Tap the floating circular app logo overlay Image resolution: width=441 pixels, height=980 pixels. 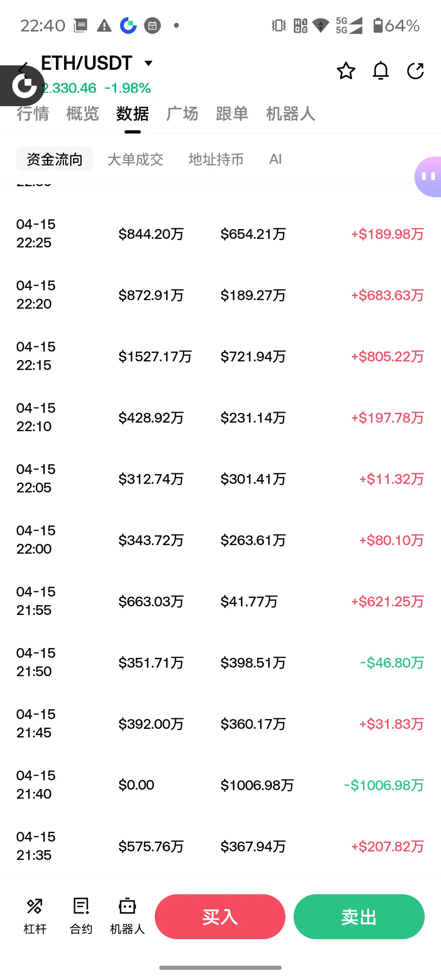pyautogui.click(x=24, y=86)
